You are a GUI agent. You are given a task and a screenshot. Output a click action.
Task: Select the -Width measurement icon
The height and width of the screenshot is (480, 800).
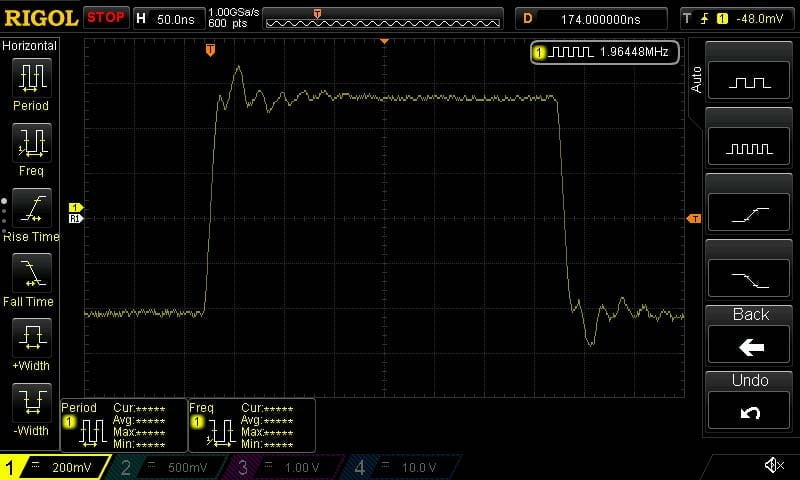tap(32, 402)
